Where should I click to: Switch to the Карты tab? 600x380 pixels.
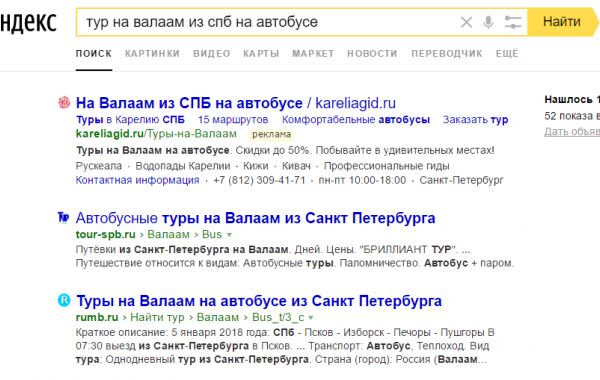(x=261, y=54)
